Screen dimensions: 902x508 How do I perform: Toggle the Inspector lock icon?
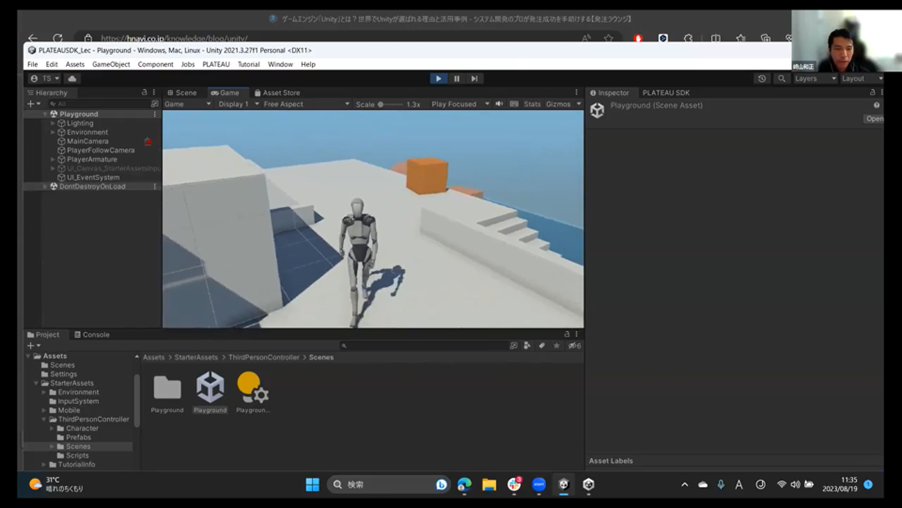pyautogui.click(x=873, y=92)
